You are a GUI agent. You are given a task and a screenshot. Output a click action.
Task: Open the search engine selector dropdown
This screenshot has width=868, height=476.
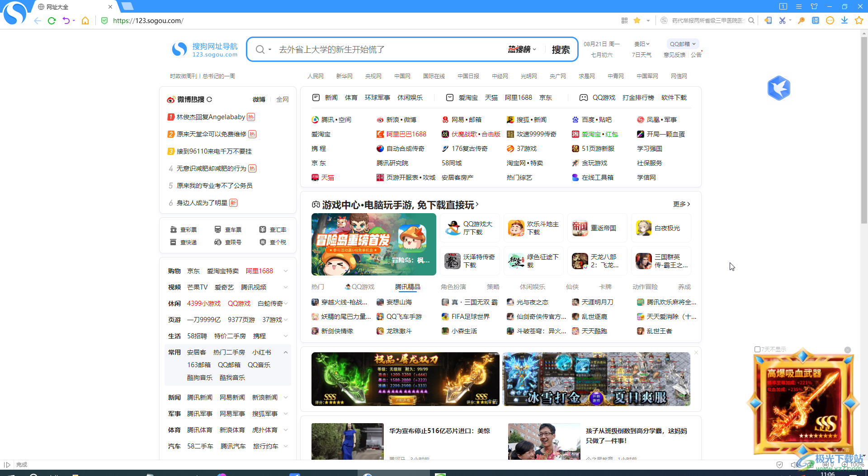click(270, 50)
